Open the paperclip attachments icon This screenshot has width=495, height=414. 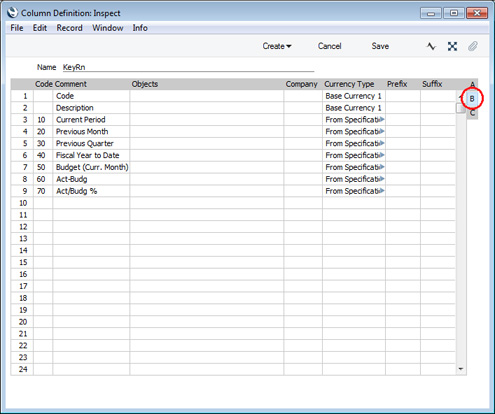pyautogui.click(x=473, y=46)
